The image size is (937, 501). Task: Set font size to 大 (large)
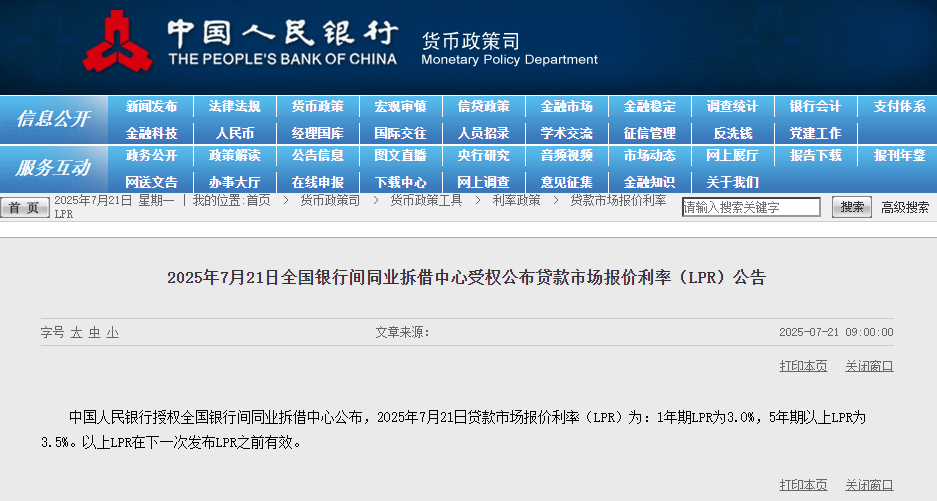(76, 332)
